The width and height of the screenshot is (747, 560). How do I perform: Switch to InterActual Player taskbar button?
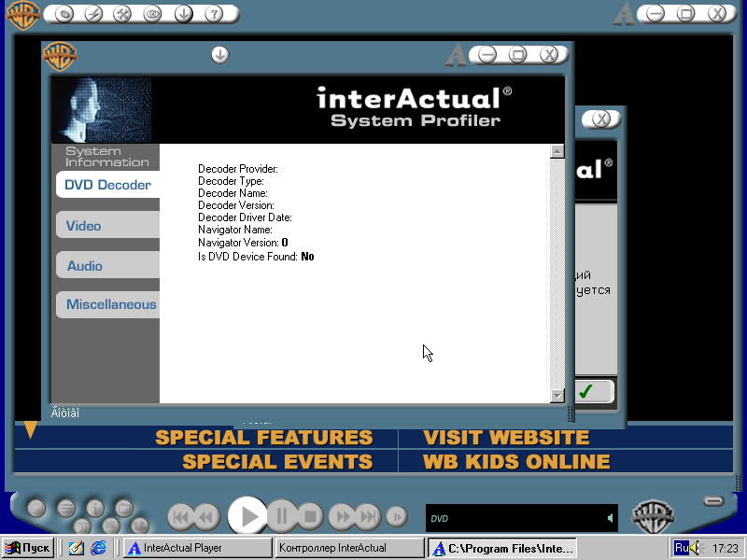(x=198, y=548)
